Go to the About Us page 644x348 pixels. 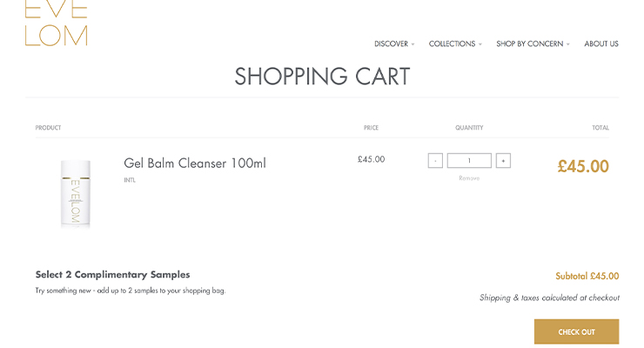coord(601,44)
